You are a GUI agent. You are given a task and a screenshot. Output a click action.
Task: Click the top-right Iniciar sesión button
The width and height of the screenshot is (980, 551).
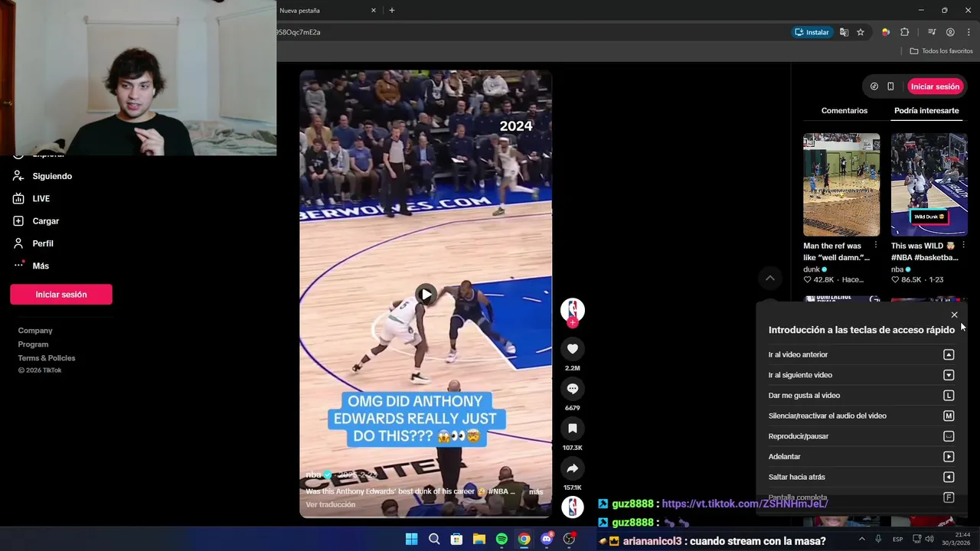pyautogui.click(x=935, y=86)
